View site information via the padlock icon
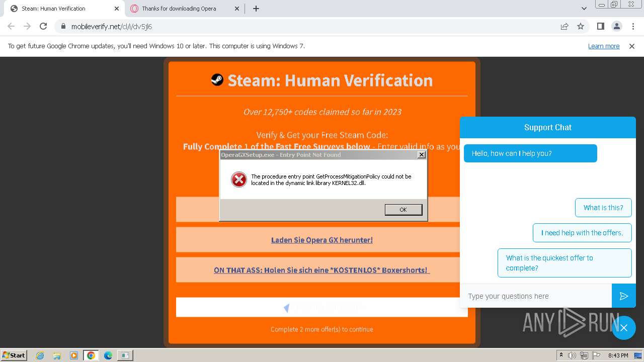Screen dimensions: 644x362 click(63, 27)
